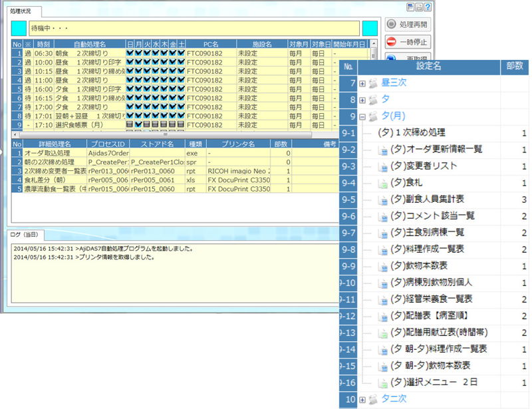Click the printer icon next to 昼三次
532x409 pixels.
pyautogui.click(x=373, y=83)
